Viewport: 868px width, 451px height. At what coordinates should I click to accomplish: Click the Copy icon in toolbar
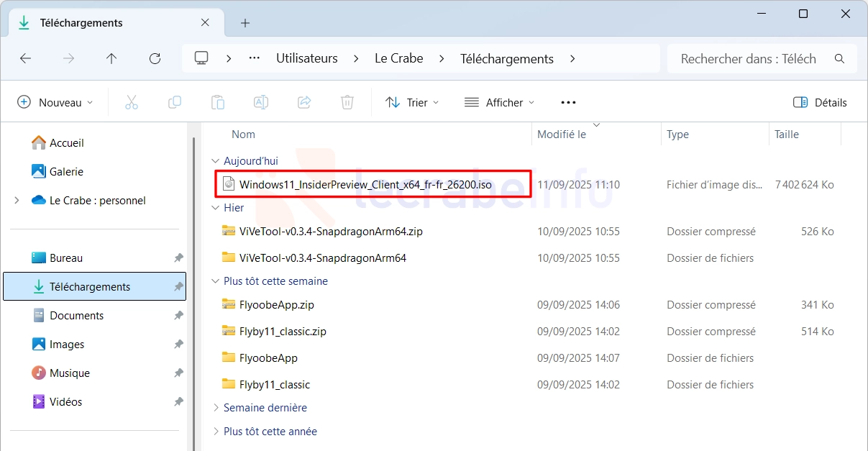click(x=175, y=102)
